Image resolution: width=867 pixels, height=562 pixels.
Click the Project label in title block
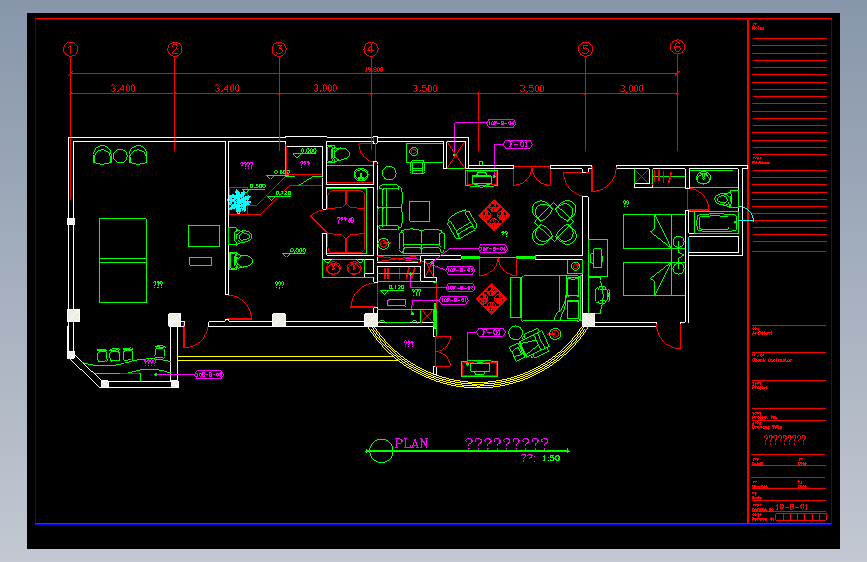760,387
